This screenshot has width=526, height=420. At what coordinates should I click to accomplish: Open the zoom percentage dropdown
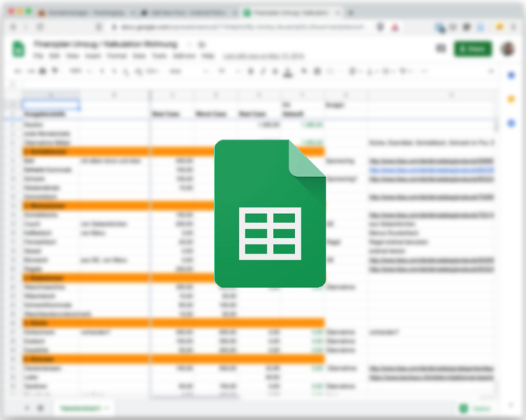[x=80, y=71]
